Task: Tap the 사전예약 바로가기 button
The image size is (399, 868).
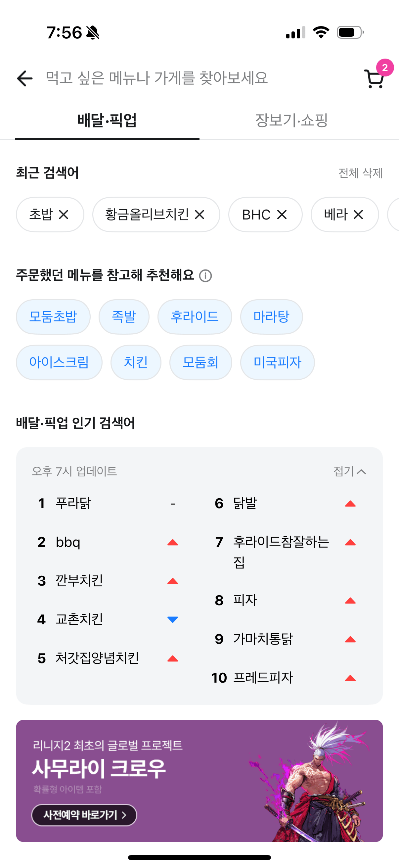Action: tap(84, 815)
